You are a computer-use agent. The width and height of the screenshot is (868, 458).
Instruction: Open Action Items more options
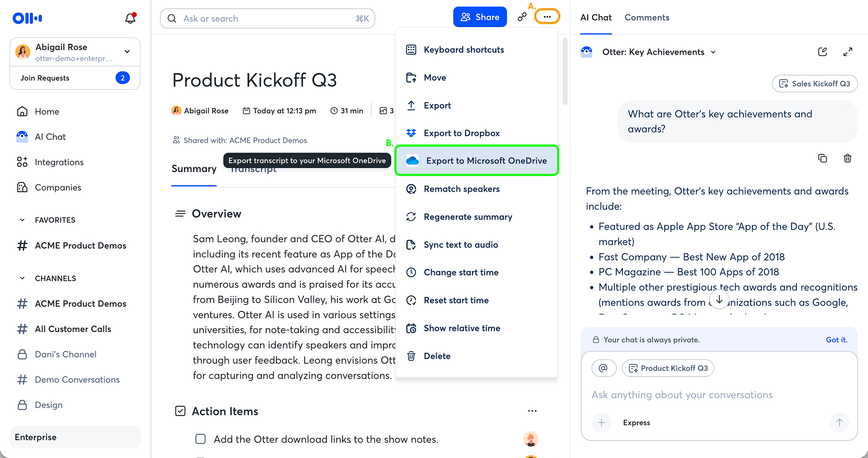click(x=532, y=411)
